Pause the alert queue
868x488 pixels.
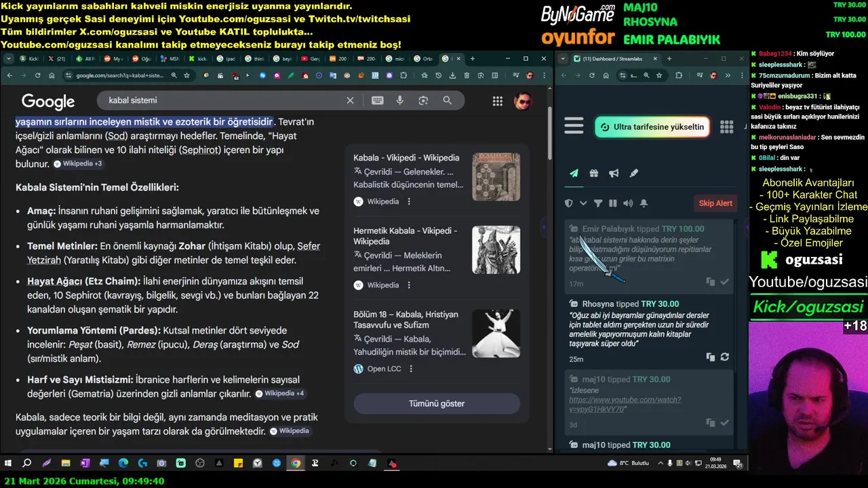(x=613, y=203)
